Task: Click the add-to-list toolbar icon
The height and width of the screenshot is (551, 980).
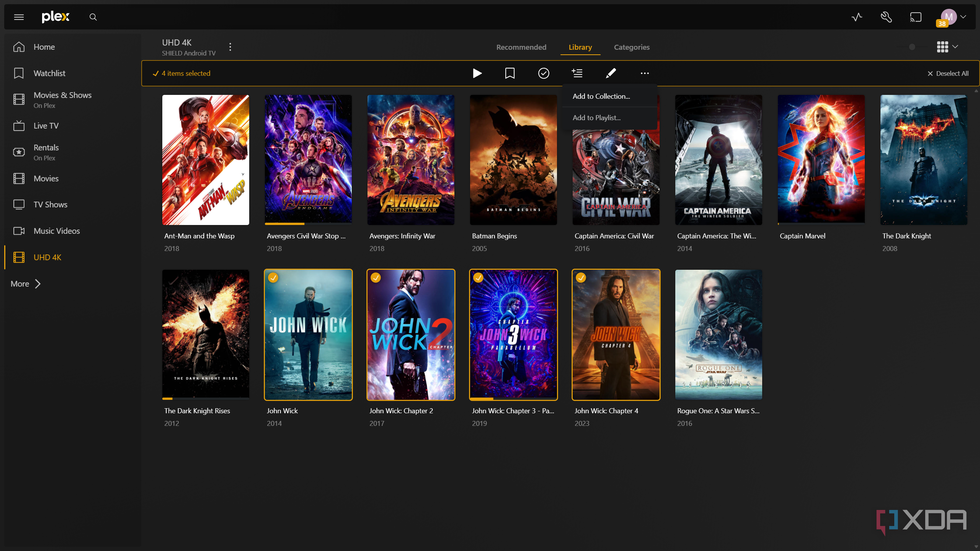Action: click(x=577, y=73)
